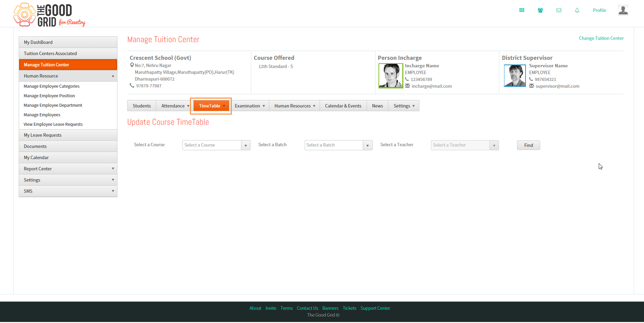
Task: Open Manage Employees in sidebar
Action: point(42,115)
